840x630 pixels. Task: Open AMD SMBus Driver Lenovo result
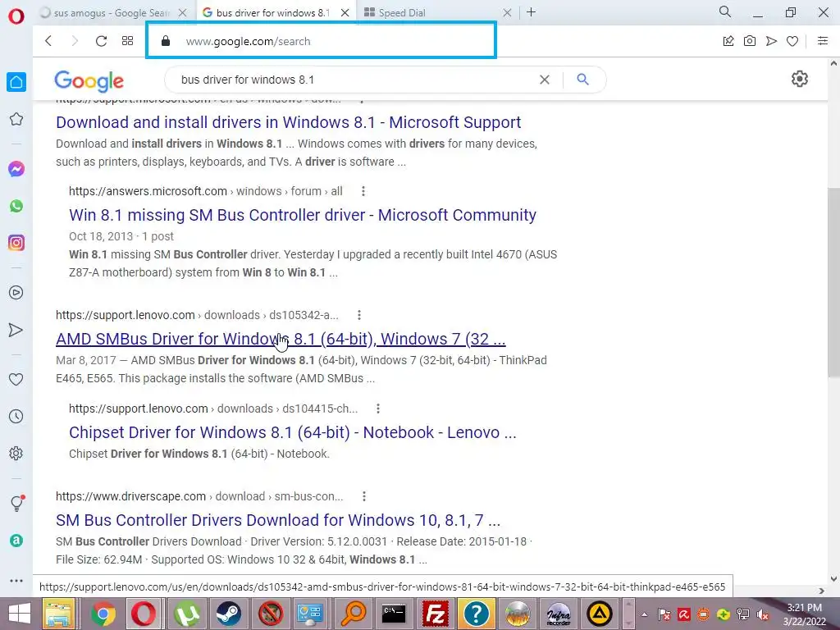click(281, 339)
